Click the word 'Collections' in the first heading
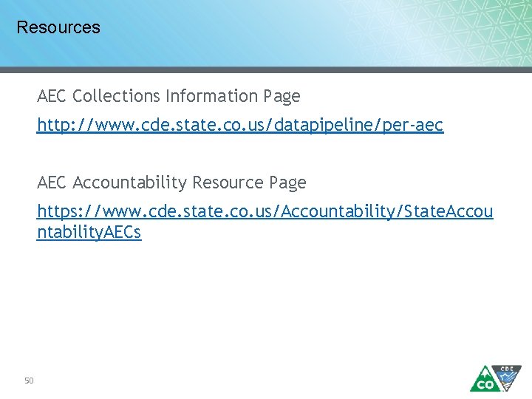Image resolution: width=532 pixels, height=399 pixels. [x=116, y=96]
